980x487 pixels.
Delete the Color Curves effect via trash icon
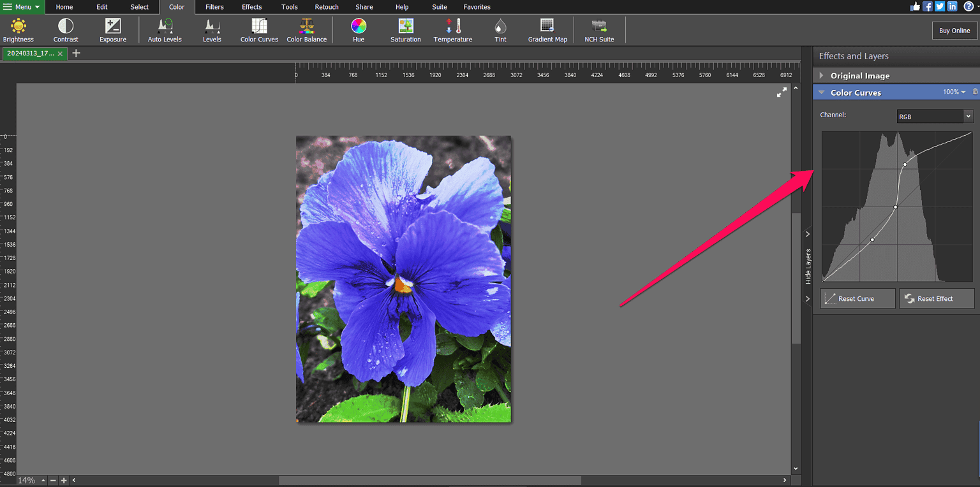pyautogui.click(x=976, y=92)
